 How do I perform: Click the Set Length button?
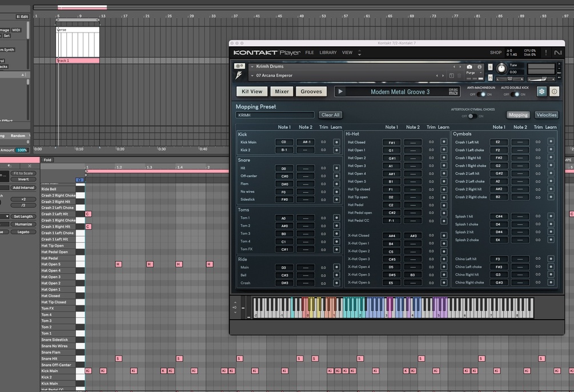(23, 216)
